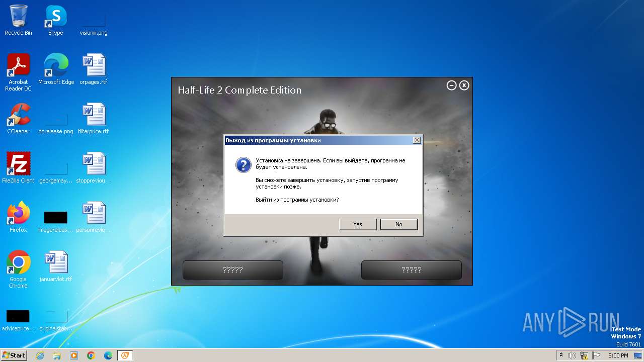Viewport: 644px width, 362px height.
Task: Launch FileZilla Client from desktop
Action: click(x=18, y=168)
